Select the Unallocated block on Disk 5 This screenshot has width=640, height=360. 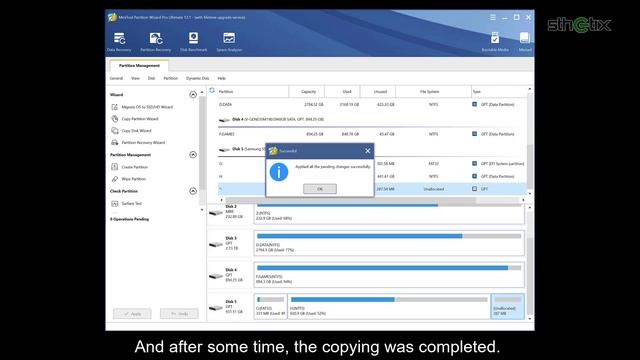click(x=508, y=307)
